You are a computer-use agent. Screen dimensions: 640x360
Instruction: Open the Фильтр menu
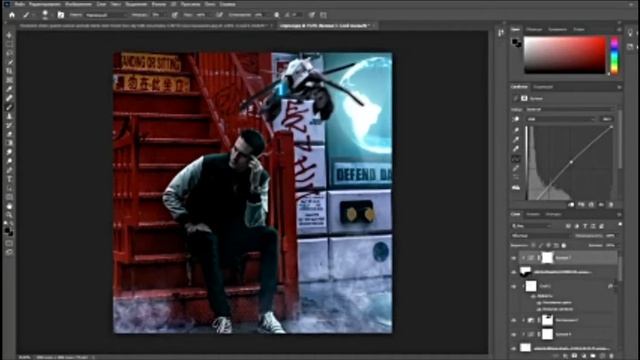pos(159,4)
